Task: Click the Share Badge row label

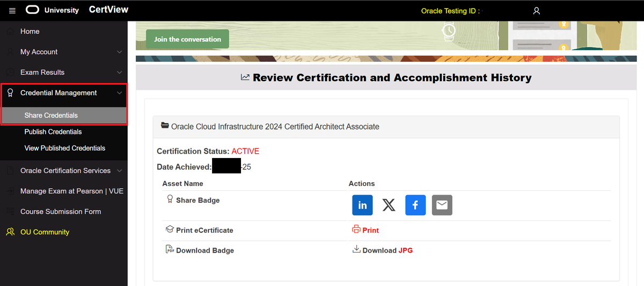Action: (x=198, y=200)
